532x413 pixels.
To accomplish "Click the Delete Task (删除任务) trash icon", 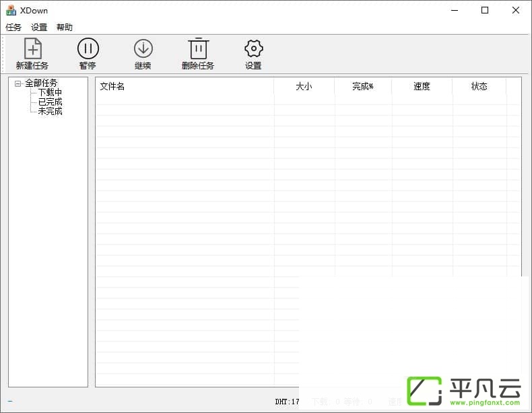I will (x=198, y=49).
